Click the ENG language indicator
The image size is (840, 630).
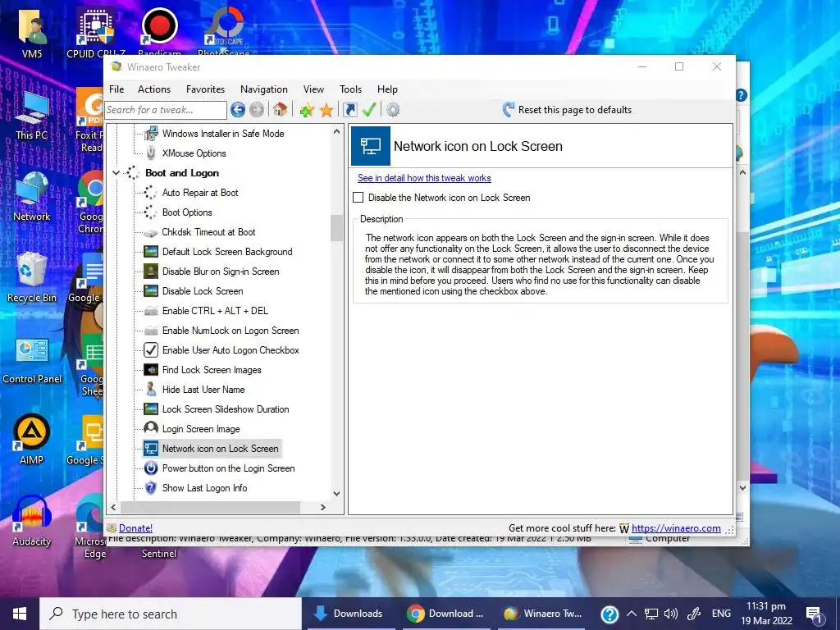[x=721, y=614]
